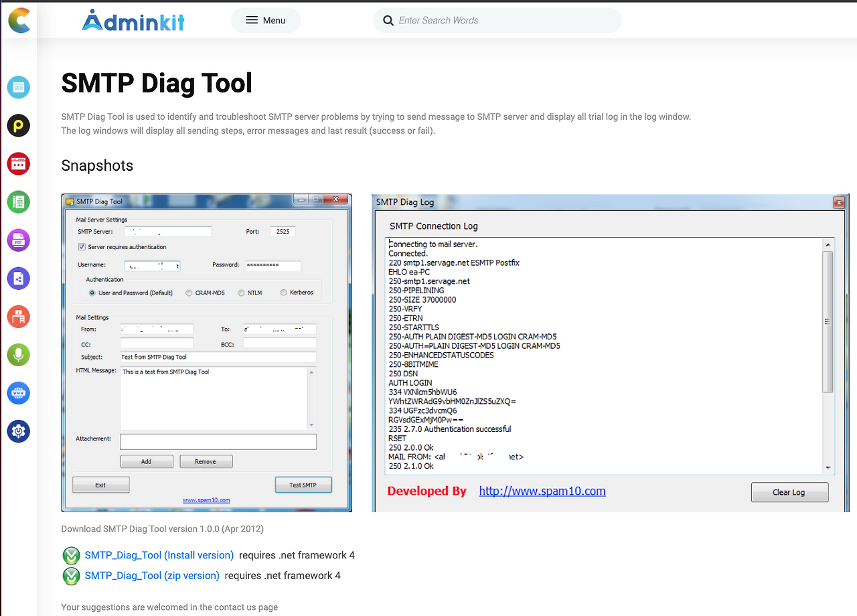Click the Test SMTP button
Viewport: 857px width, 616px height.
coord(303,484)
